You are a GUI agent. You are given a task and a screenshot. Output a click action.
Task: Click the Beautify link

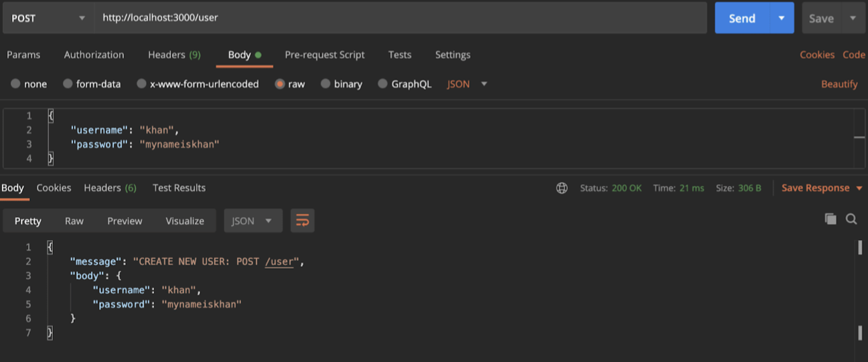click(x=839, y=84)
